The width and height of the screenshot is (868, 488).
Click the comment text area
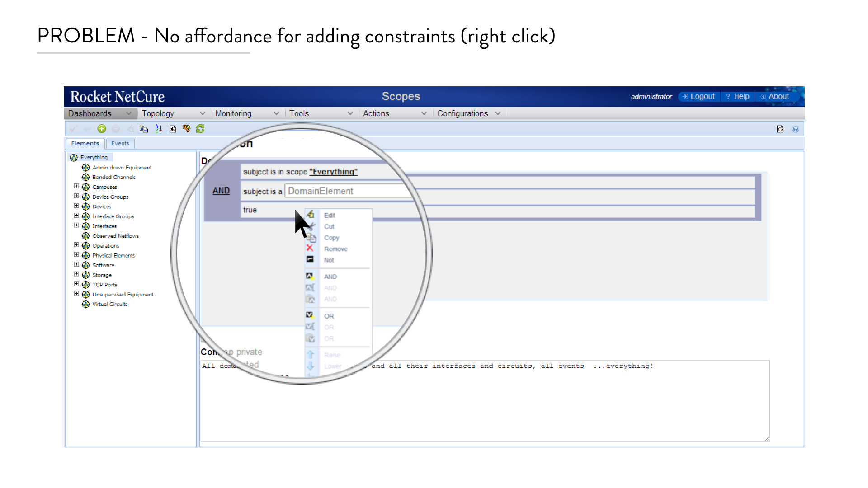[485, 401]
